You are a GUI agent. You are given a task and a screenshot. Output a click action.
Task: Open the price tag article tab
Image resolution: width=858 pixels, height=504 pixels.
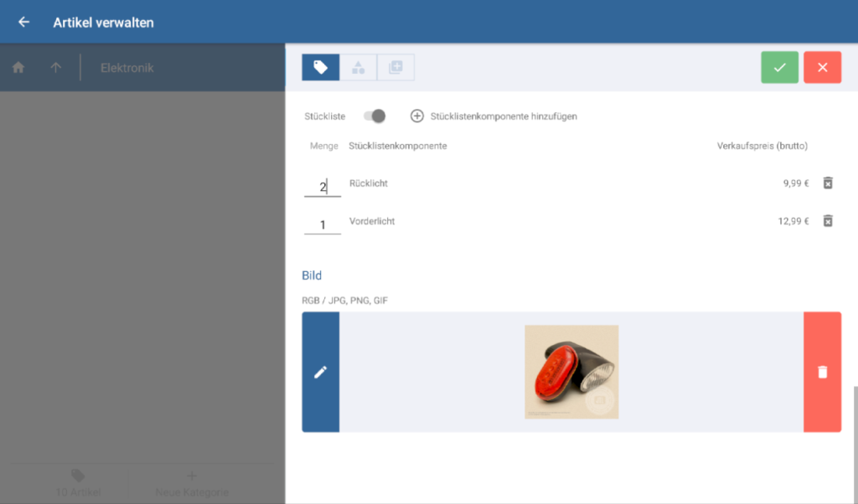pyautogui.click(x=320, y=68)
